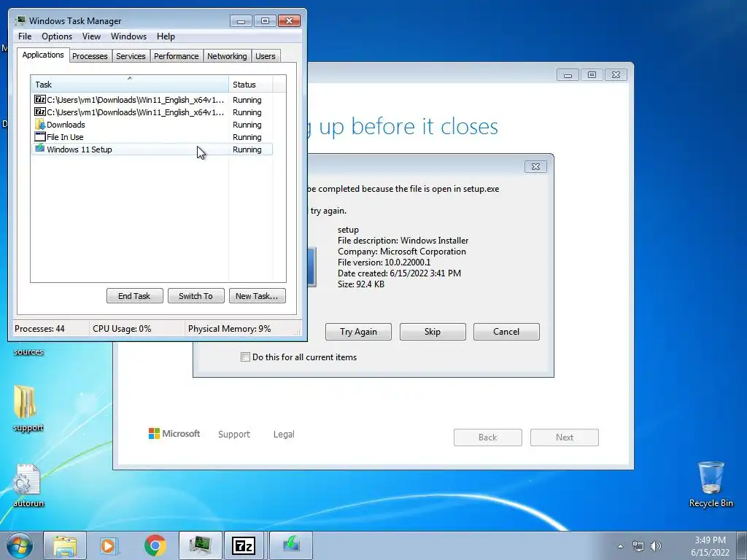Switch to the Performance tab
The width and height of the screenshot is (747, 560).
tap(176, 56)
